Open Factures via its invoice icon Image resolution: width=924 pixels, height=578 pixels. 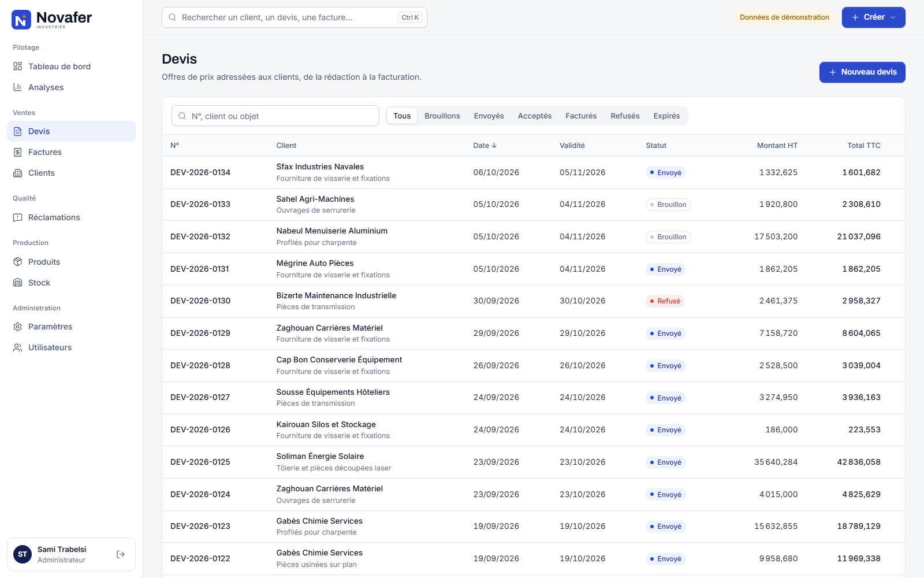[18, 152]
